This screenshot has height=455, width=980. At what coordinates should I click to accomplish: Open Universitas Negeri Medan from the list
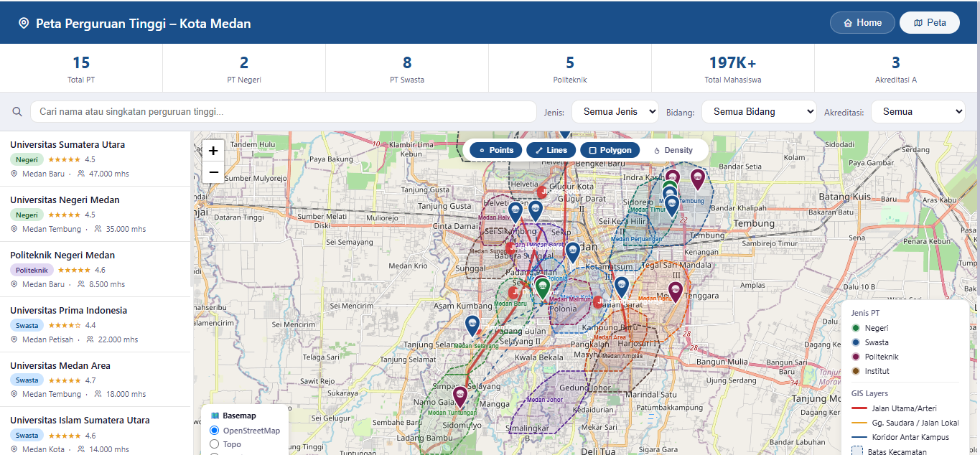click(x=95, y=214)
